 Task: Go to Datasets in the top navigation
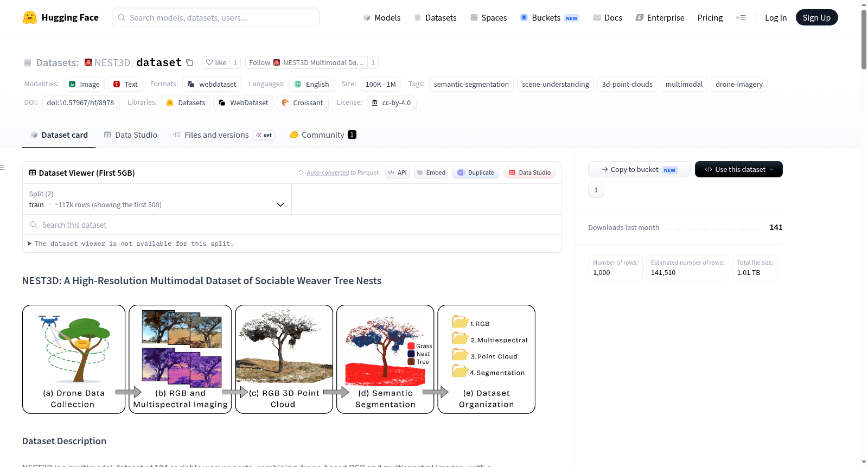(x=436, y=17)
